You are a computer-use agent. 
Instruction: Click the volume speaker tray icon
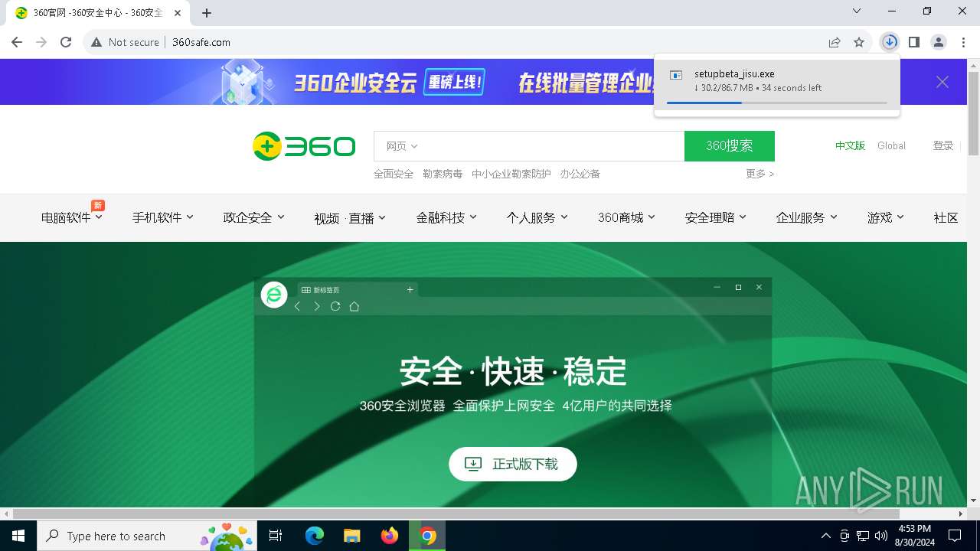pyautogui.click(x=880, y=536)
